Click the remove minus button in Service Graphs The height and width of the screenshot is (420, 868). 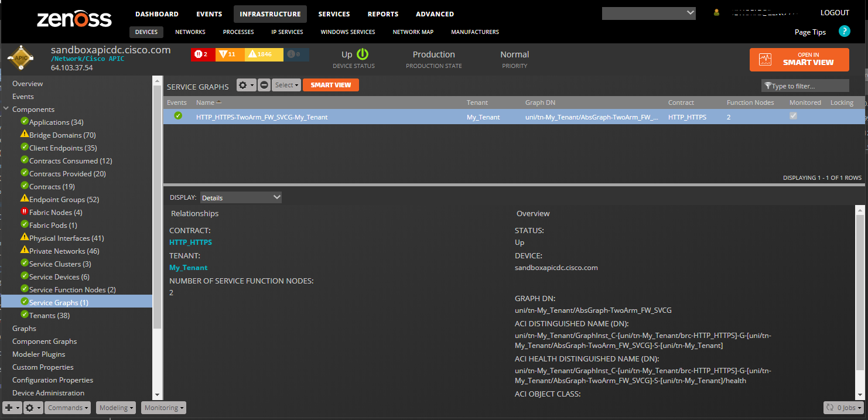264,85
